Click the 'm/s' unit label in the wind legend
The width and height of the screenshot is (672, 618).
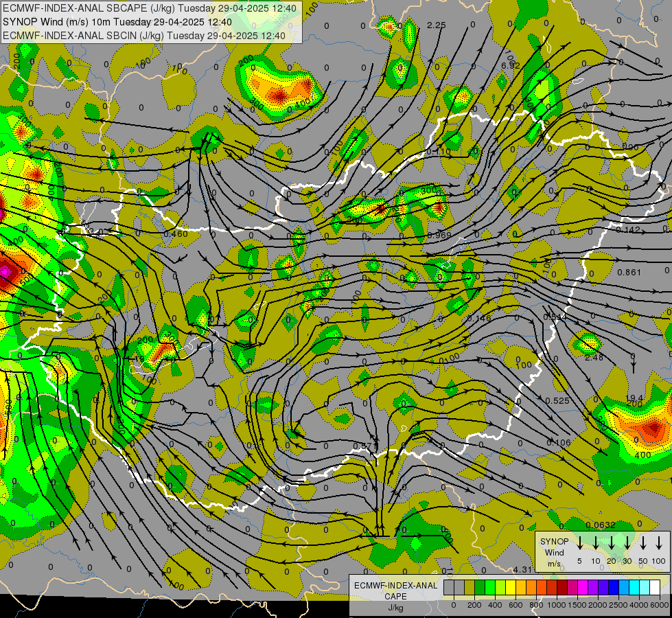[554, 564]
